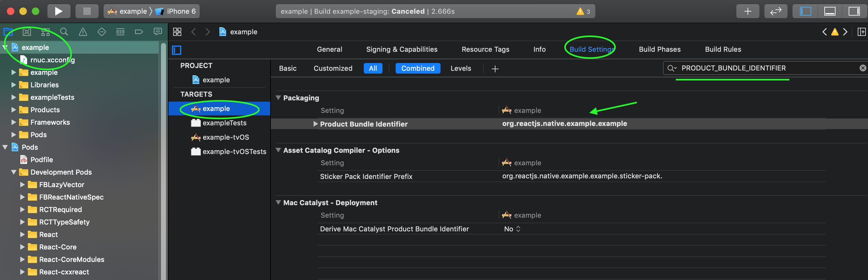Screen dimensions: 868x280
Task: Add an editor on the right
Action: [x=861, y=32]
